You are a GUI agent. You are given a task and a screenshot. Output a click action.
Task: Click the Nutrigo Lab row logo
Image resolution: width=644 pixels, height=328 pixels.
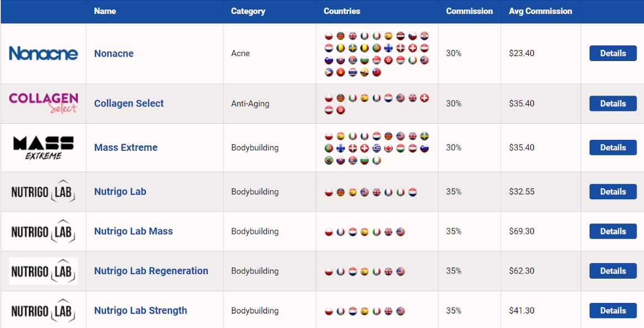(43, 191)
